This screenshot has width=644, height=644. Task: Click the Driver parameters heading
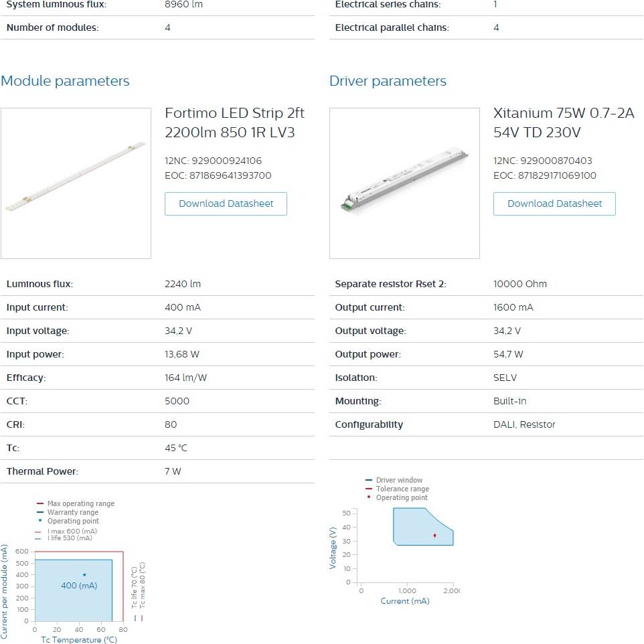[388, 81]
